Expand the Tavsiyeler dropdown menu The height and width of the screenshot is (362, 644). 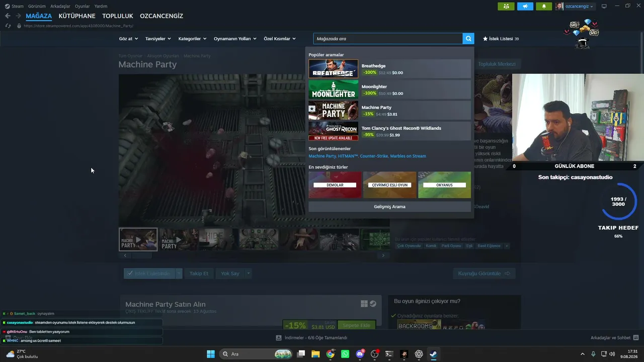(158, 39)
